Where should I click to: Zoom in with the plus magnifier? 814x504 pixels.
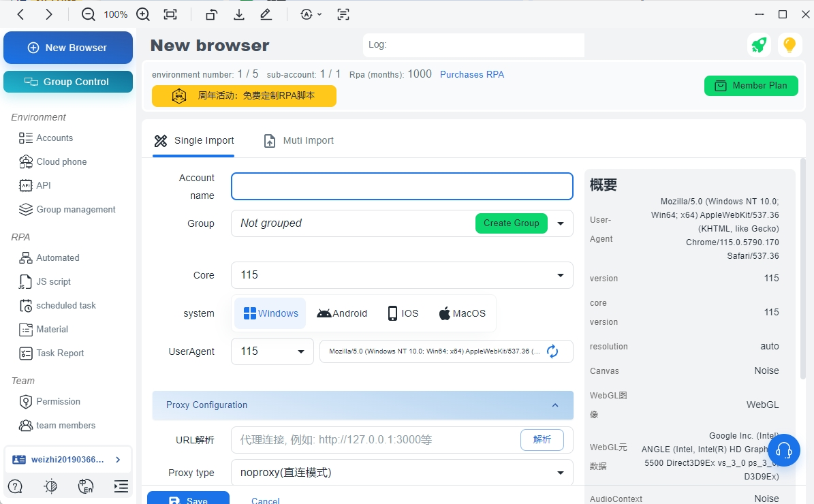point(143,14)
